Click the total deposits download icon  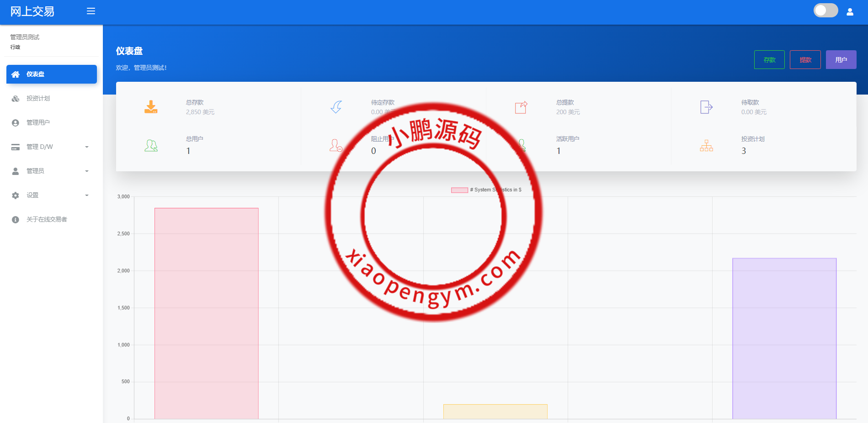pyautogui.click(x=151, y=107)
